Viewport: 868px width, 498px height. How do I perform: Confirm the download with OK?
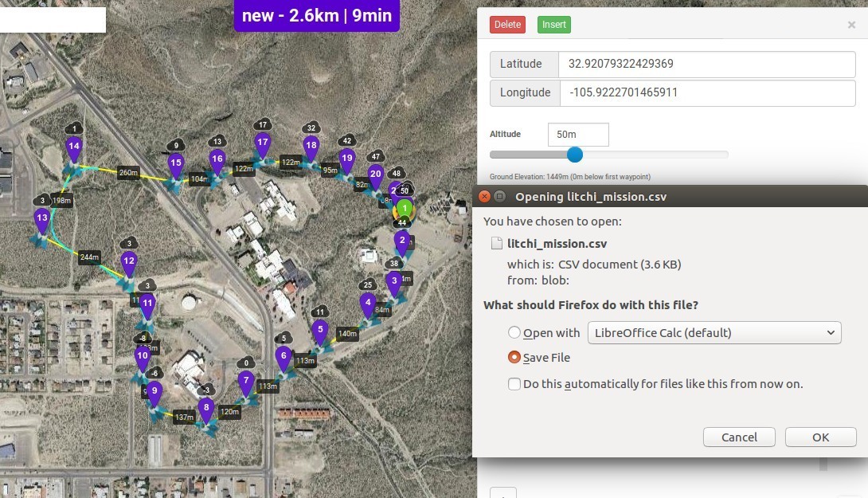point(820,437)
